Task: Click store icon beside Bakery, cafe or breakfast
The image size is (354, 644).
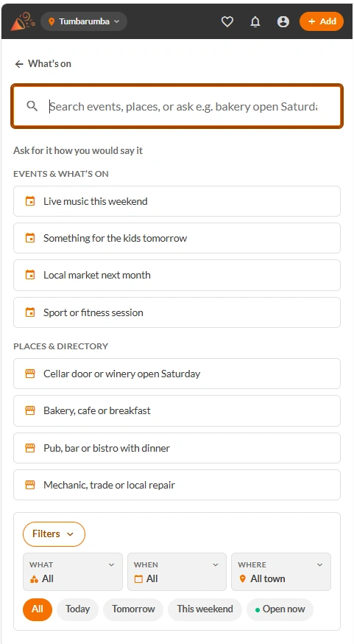Action: 30,410
